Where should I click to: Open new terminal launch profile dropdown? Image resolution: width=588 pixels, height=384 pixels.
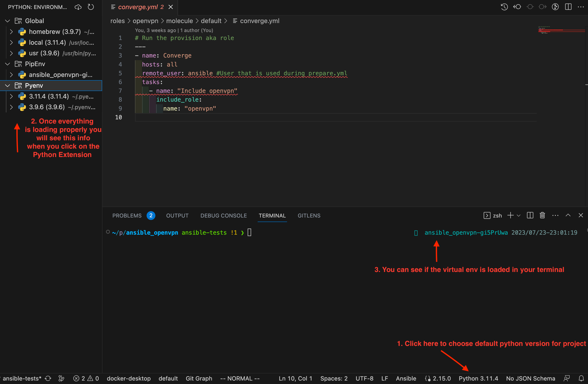tap(519, 216)
